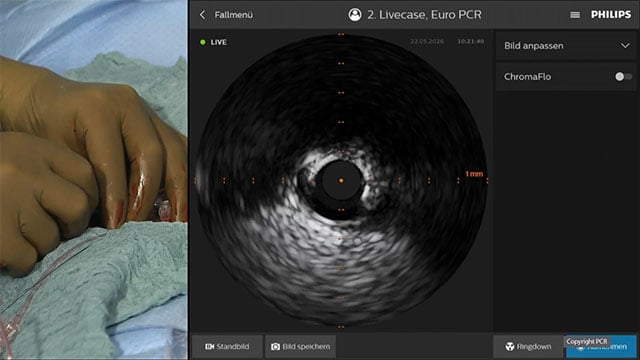Select the '2. Livecase, Euro PCR' title
640x360 pixels.
click(x=424, y=15)
